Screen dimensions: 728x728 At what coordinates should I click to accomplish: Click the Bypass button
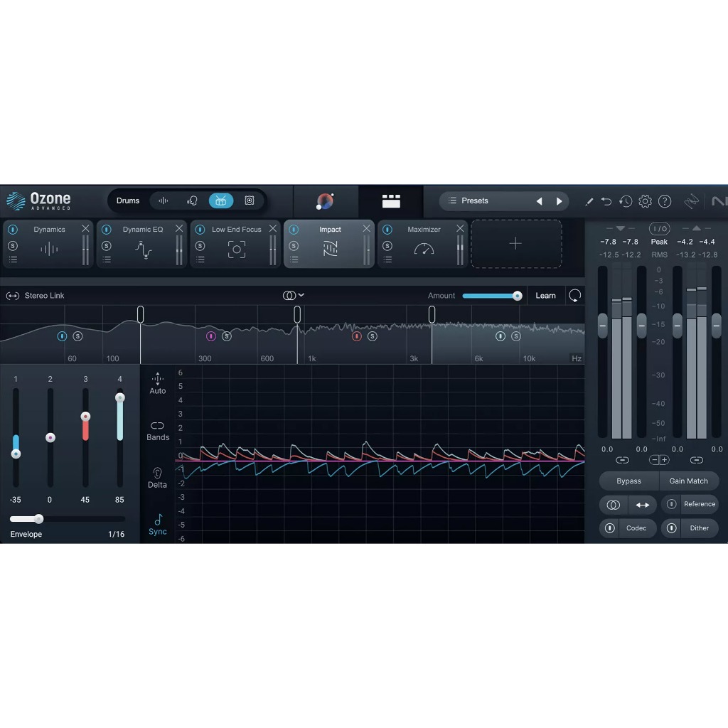(x=628, y=481)
